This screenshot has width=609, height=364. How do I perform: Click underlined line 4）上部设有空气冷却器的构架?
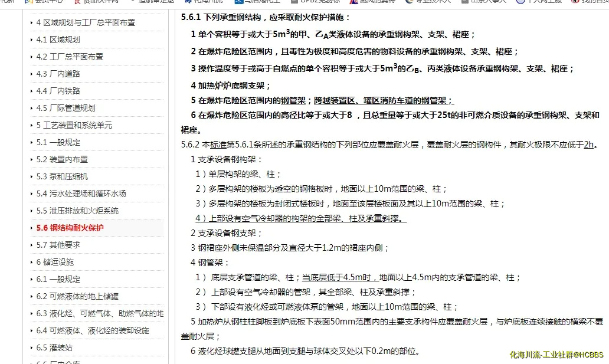[x=300, y=218]
